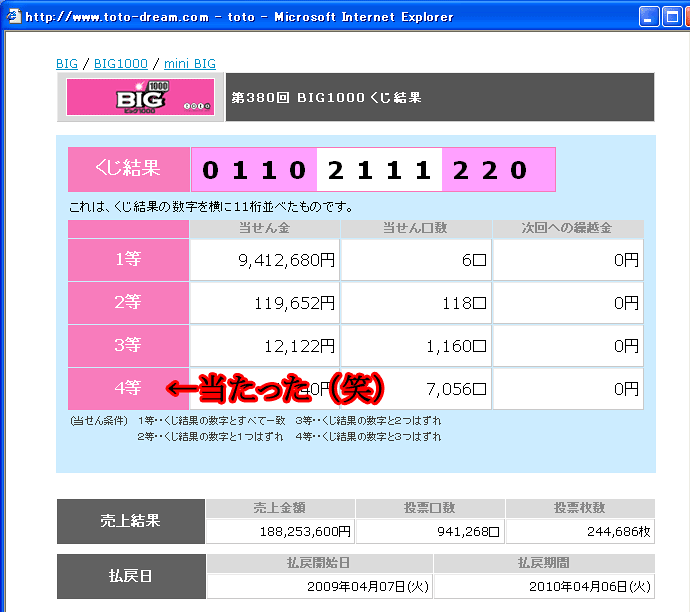Image resolution: width=690 pixels, height=612 pixels.
Task: Click the winner count 118口
Action: (464, 303)
